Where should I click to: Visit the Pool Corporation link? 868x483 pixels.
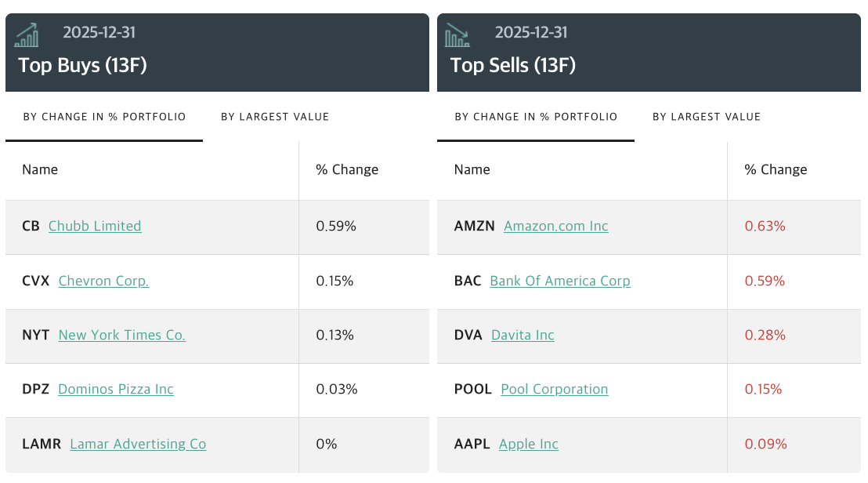click(x=555, y=389)
